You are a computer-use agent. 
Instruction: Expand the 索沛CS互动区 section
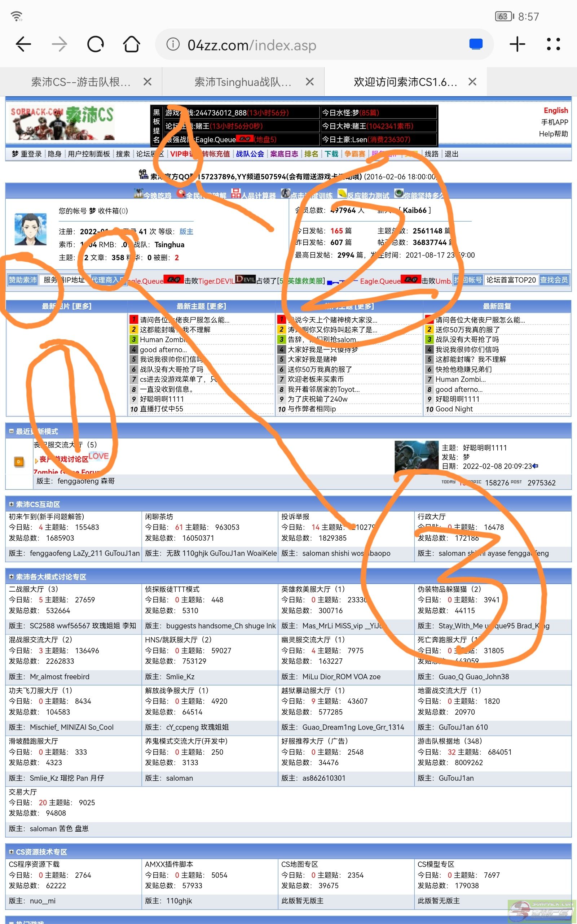[12, 504]
